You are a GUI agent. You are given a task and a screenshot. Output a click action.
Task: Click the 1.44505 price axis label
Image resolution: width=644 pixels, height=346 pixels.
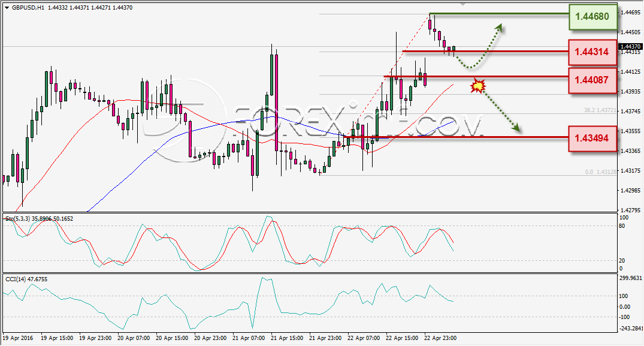630,32
